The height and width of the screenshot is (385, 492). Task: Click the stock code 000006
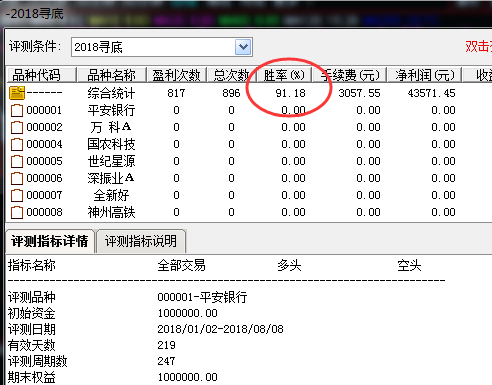click(x=44, y=178)
